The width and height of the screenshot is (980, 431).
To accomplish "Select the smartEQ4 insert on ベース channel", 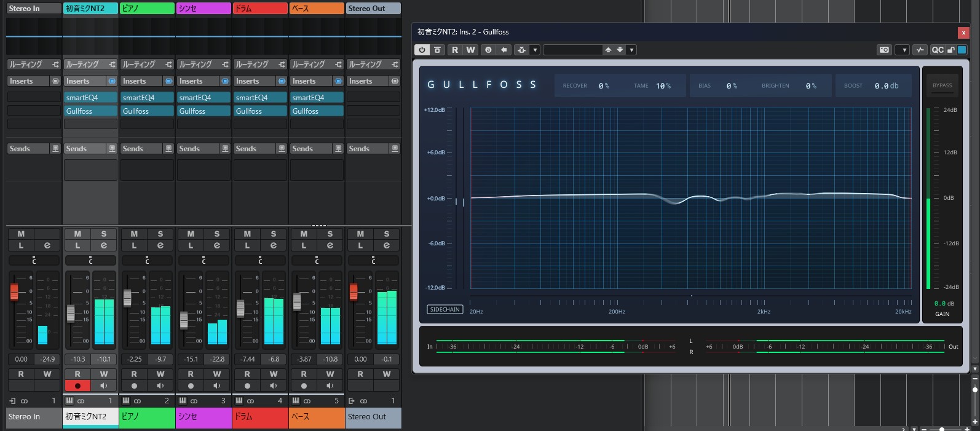I will click(317, 98).
